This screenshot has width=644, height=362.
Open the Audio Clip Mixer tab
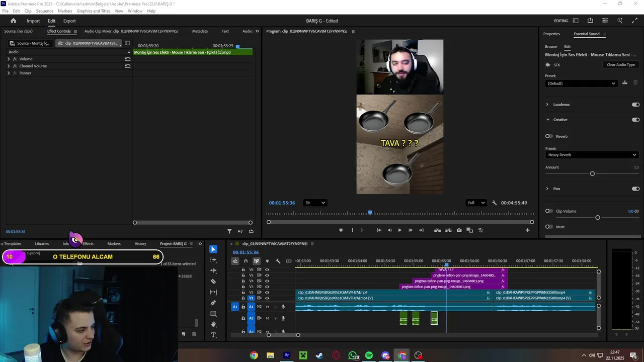(x=131, y=31)
